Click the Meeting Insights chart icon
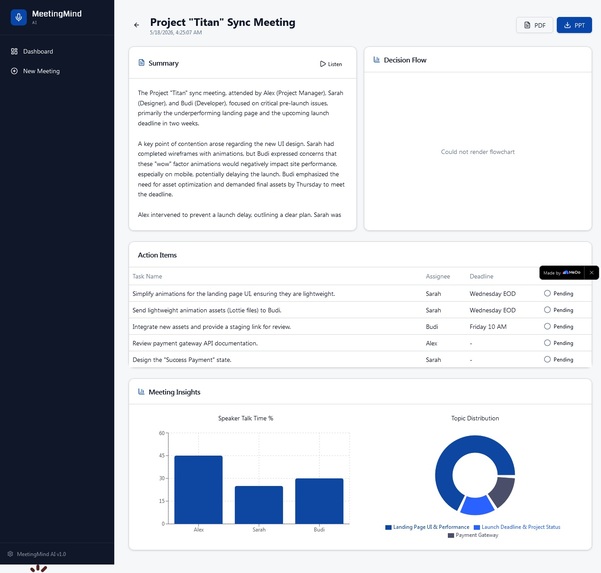This screenshot has height=573, width=601. point(141,392)
